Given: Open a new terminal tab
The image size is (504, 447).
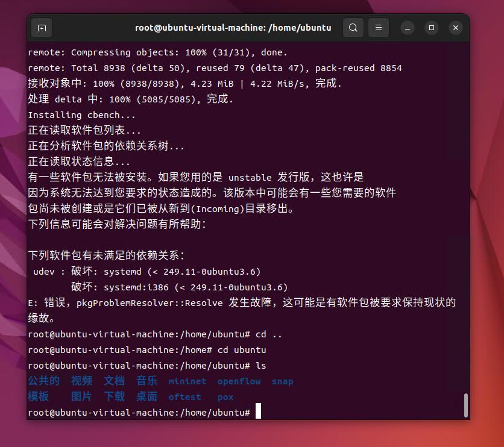Looking at the screenshot, I should click(x=42, y=28).
